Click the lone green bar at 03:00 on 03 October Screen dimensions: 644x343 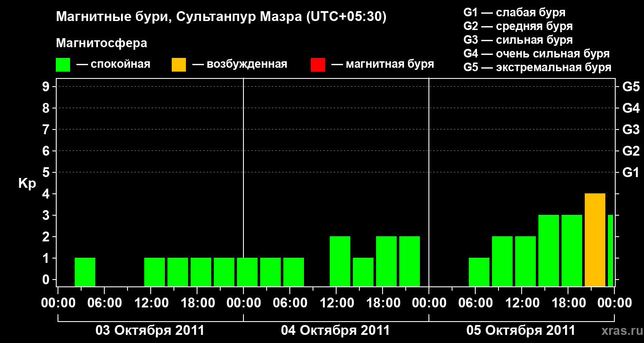click(85, 272)
